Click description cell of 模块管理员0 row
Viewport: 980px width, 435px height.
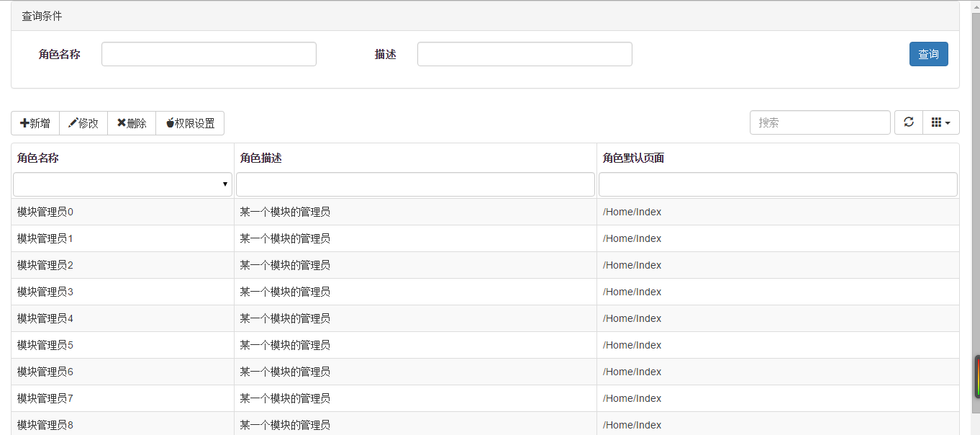tap(415, 212)
